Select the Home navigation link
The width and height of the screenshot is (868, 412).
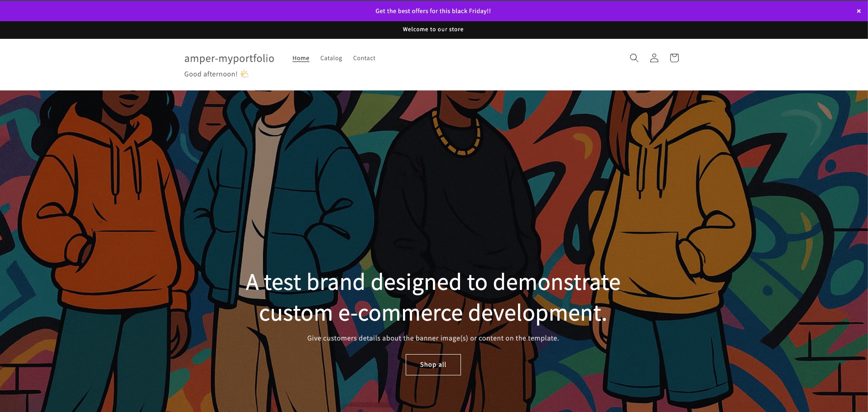(x=301, y=58)
